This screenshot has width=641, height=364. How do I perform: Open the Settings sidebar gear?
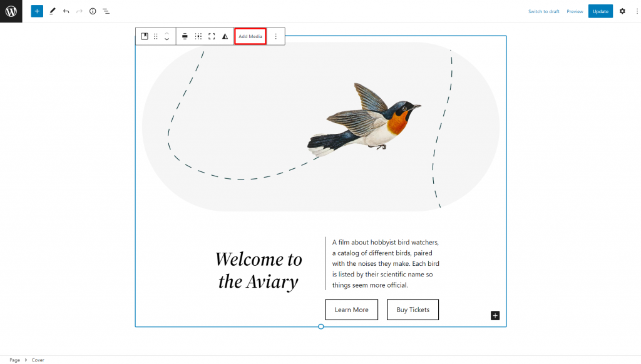(x=622, y=11)
